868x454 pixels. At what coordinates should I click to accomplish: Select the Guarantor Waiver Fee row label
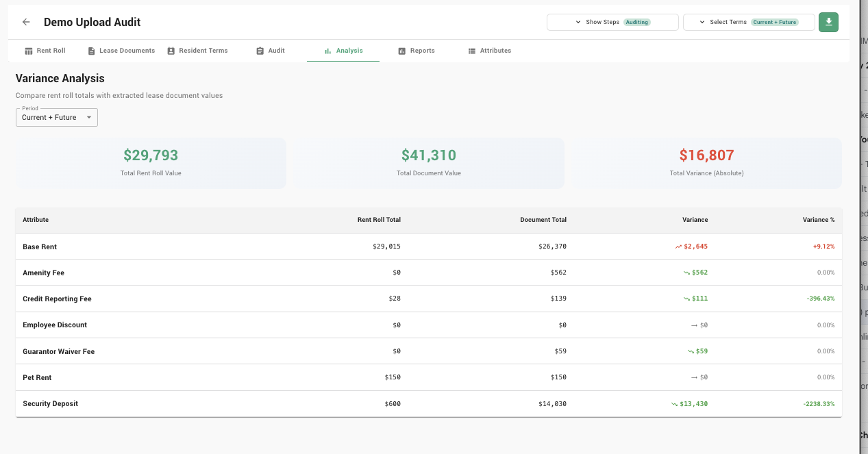point(58,351)
